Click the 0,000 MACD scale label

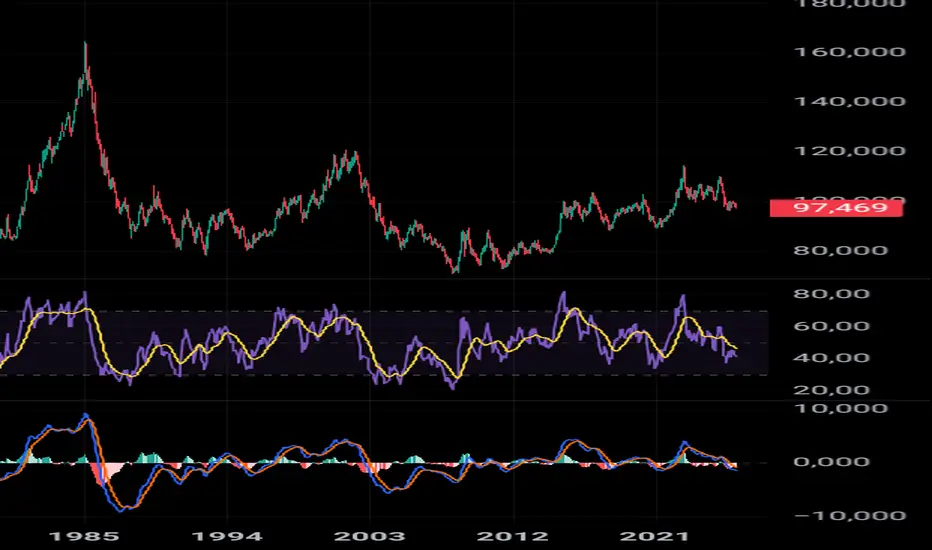click(832, 462)
